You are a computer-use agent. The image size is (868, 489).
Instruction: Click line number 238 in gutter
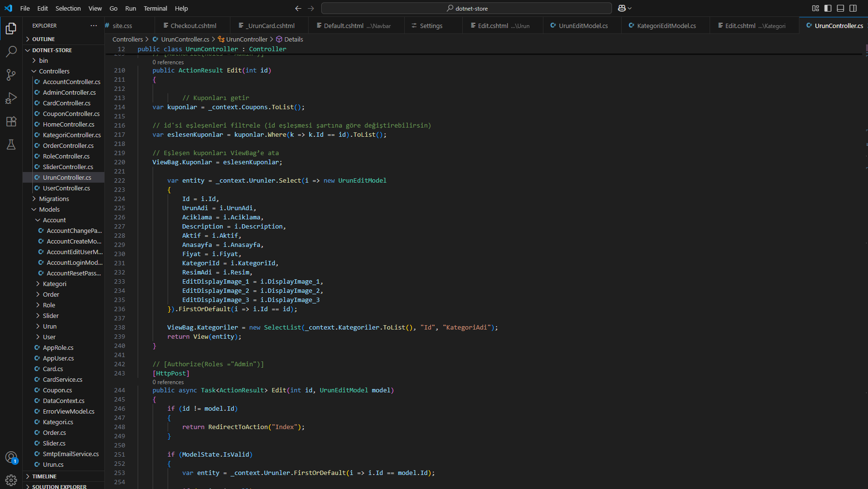[119, 327]
